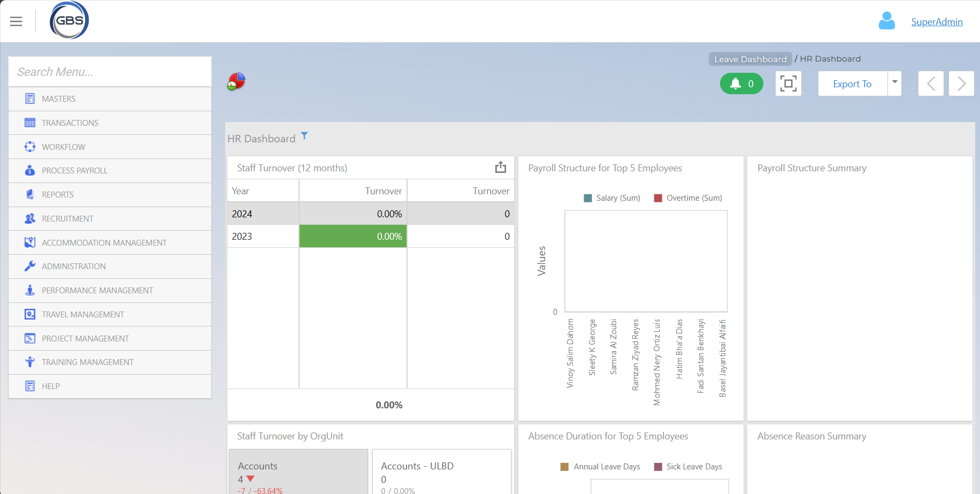Toggle Annual Leave Days legend series

[x=600, y=467]
